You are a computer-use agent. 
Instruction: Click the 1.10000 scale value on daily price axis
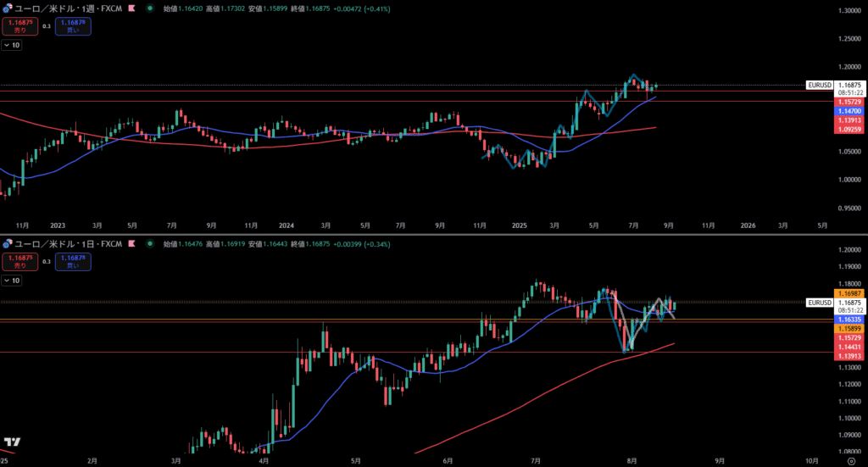click(x=849, y=419)
